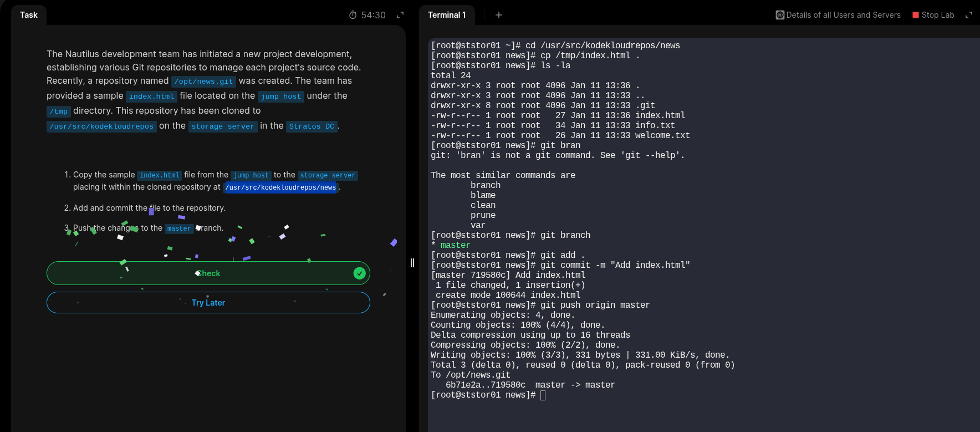The image size is (980, 432).
Task: Click the master branch code label
Action: pos(179,228)
